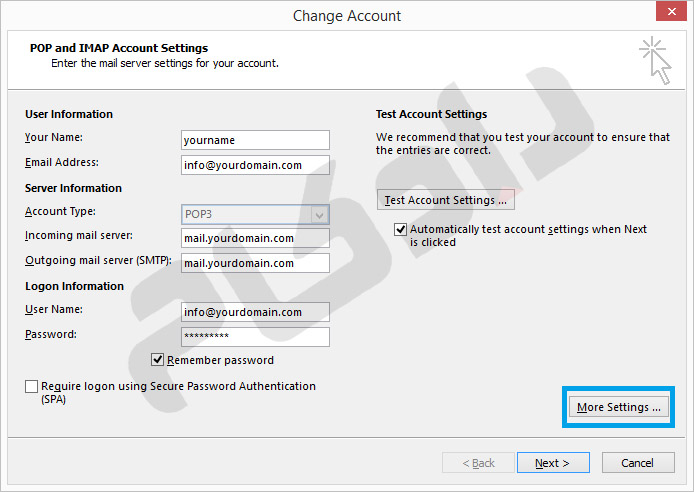Enable Require logon using SPA checkbox
This screenshot has height=492, width=694.
[32, 387]
